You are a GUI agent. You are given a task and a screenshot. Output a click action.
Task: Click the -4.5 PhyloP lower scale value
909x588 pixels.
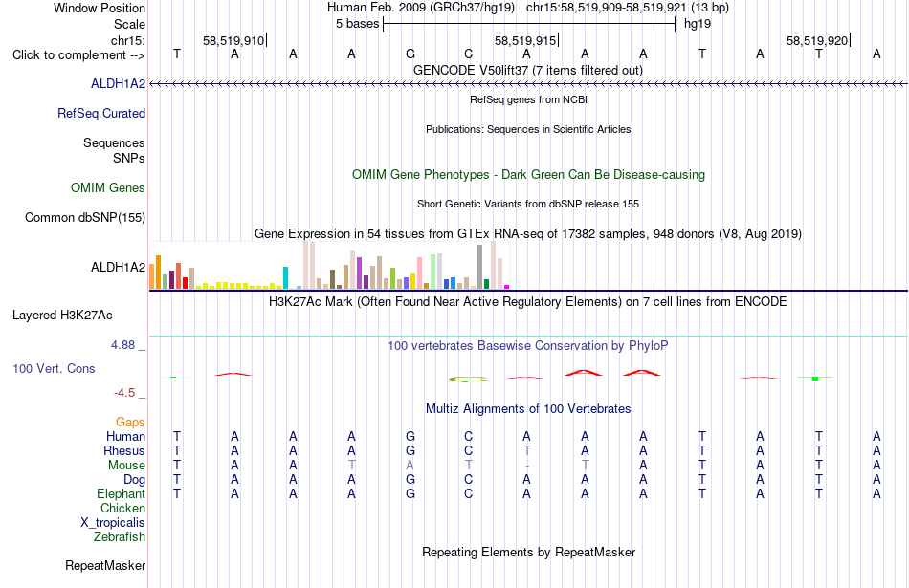pos(124,393)
